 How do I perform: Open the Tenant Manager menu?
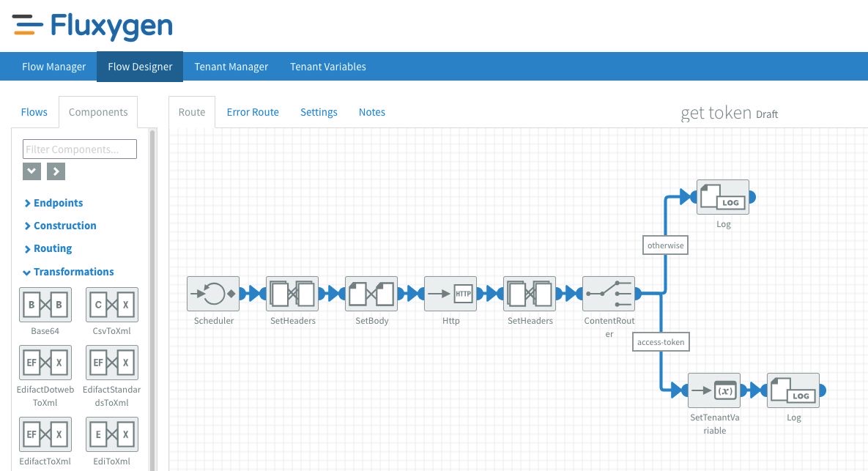coord(231,67)
